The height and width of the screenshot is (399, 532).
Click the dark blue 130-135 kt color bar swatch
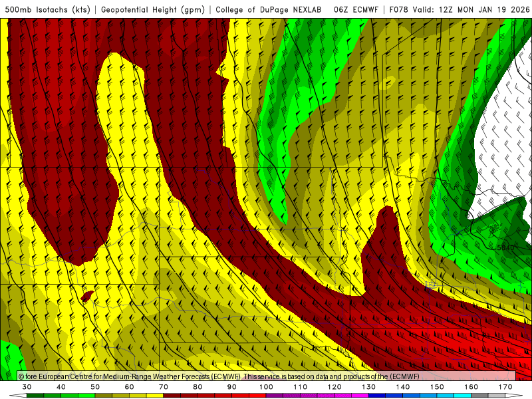pyautogui.click(x=377, y=396)
